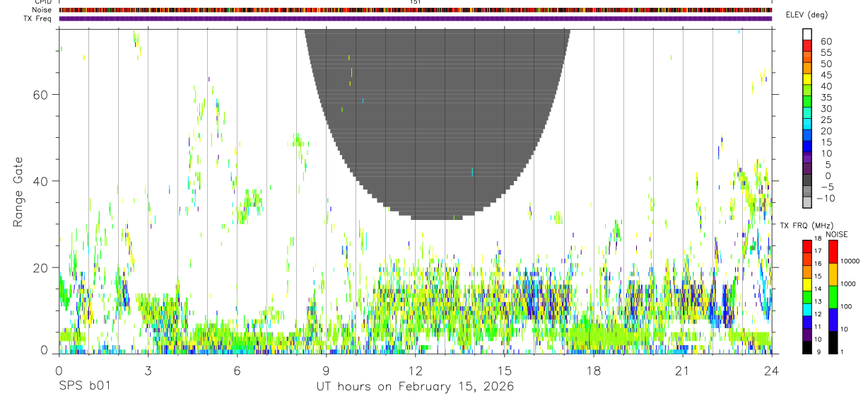Screen dimensions: 868x401
Task: Click the "-10" label on the ELEV color bar
Action: tap(826, 198)
